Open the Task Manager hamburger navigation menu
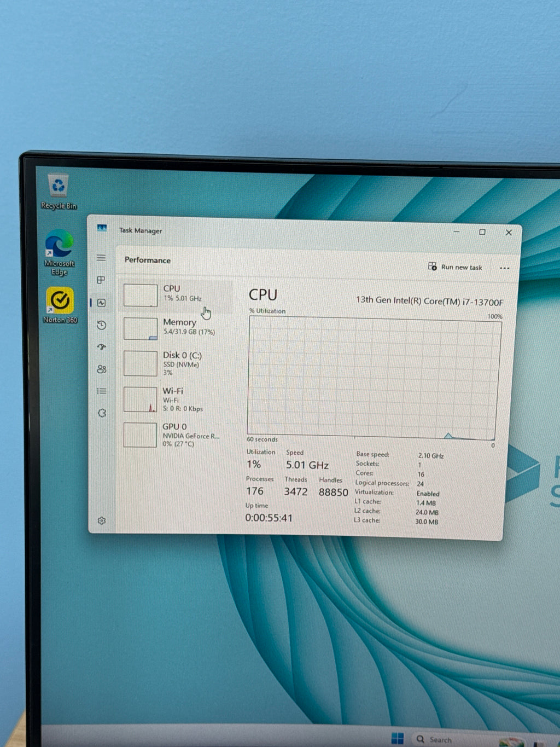Viewport: 560px width, 747px height. 101,258
